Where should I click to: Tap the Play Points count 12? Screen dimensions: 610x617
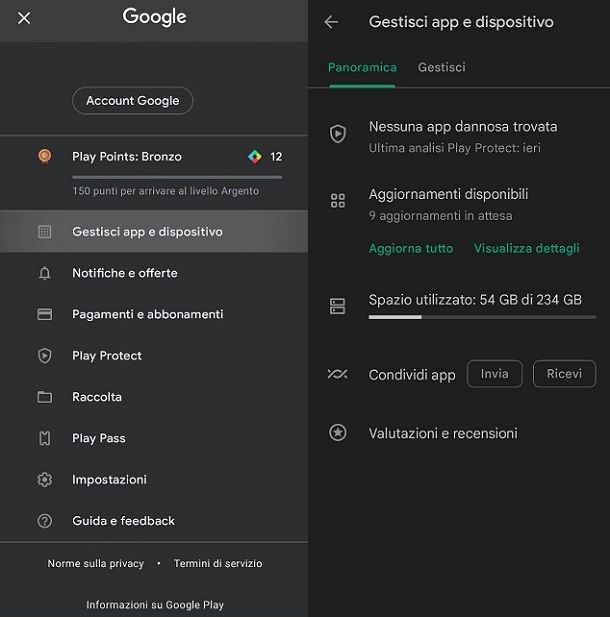pyautogui.click(x=276, y=157)
